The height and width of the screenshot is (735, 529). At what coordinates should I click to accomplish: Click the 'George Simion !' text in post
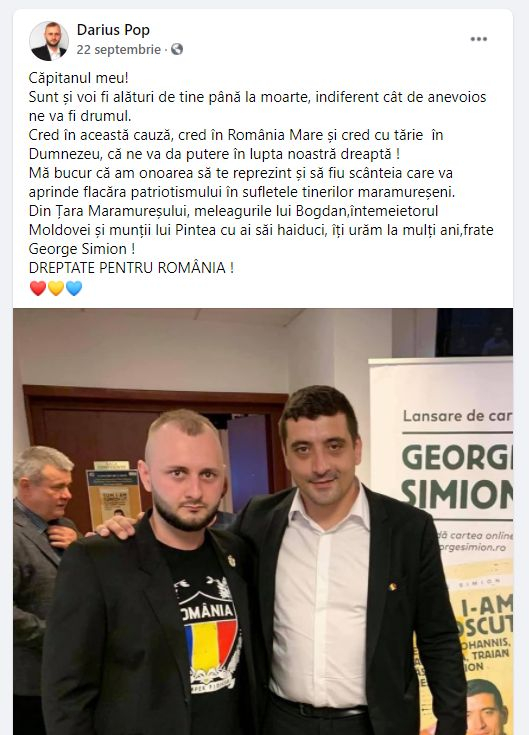click(x=82, y=249)
